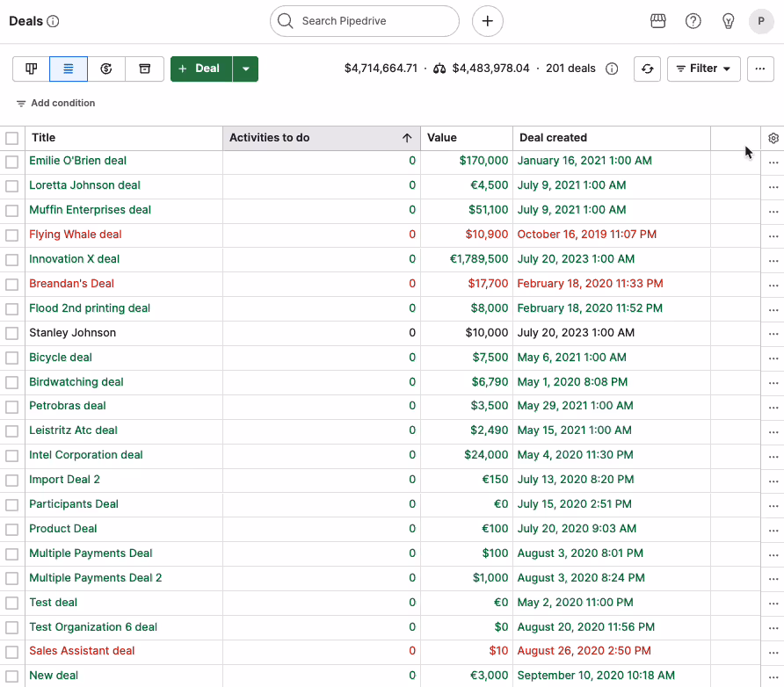Click the green Deal add button
Viewport: 784px width, 687px height.
click(201, 69)
